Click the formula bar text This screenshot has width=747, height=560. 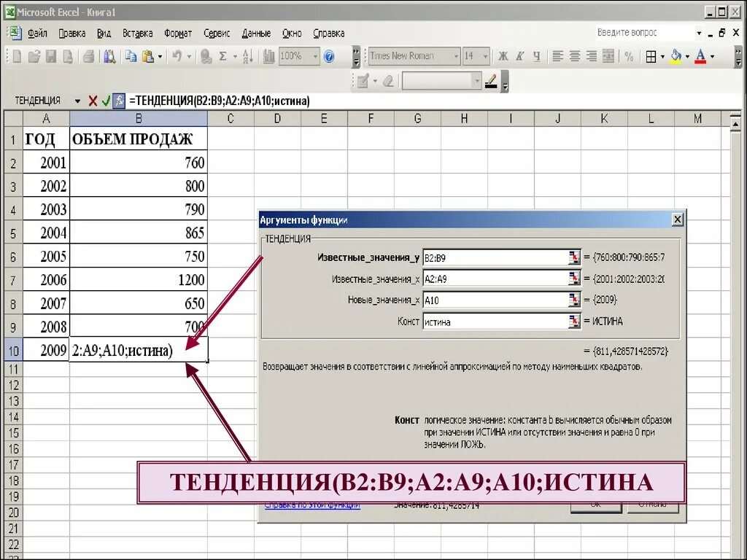[x=220, y=101]
